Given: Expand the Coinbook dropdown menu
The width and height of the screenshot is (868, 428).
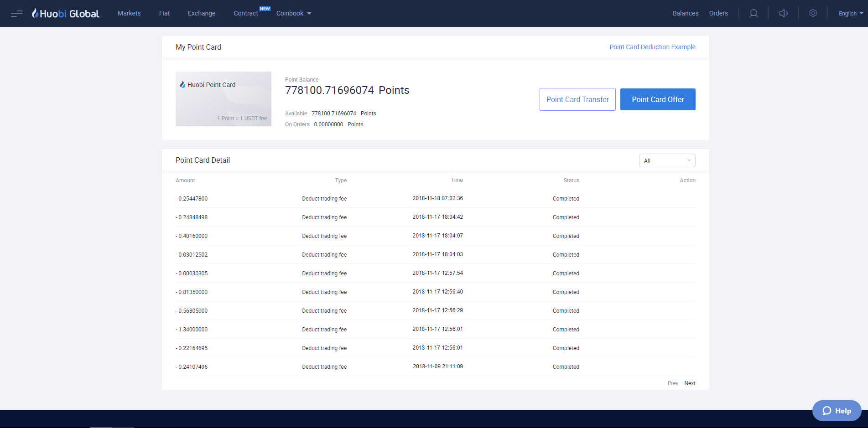Looking at the screenshot, I should 294,13.
